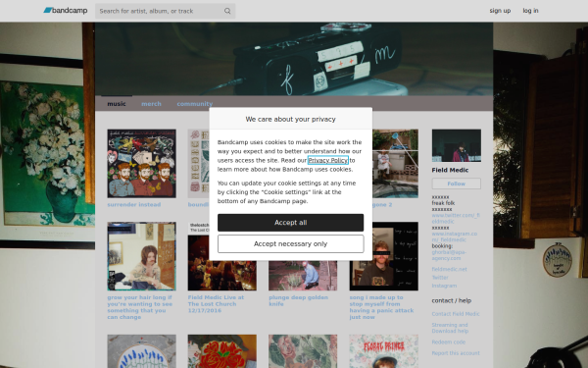Open the www.instagram.com/_fieldmedic link in the bio
This screenshot has height=368, width=588.
455,237
